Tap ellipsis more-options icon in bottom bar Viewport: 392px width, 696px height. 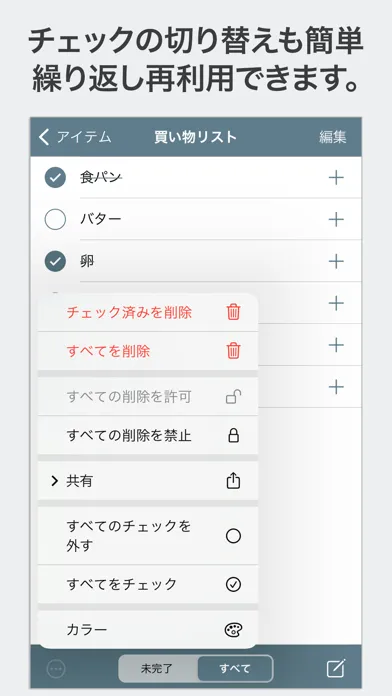tap(56, 668)
